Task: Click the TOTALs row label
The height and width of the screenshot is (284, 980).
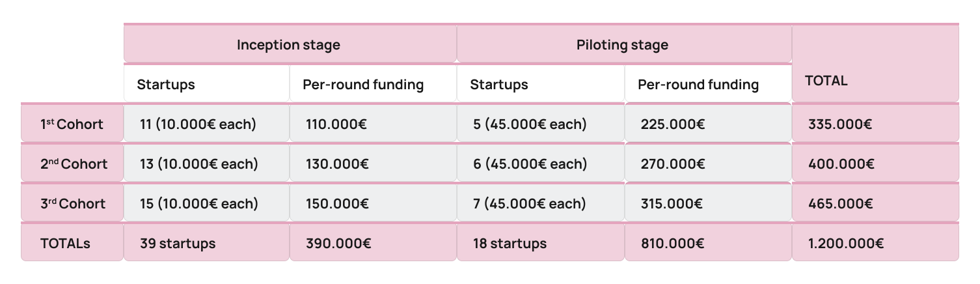Action: click(x=72, y=242)
